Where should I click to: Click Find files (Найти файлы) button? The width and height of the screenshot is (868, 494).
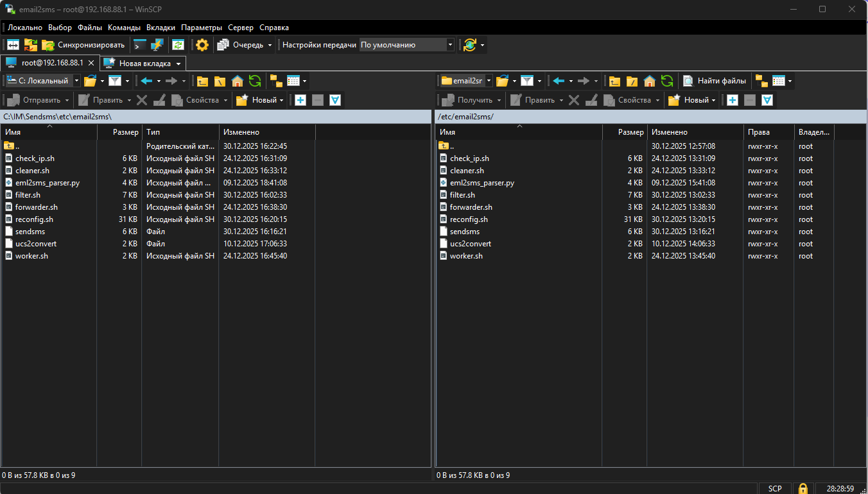[715, 81]
